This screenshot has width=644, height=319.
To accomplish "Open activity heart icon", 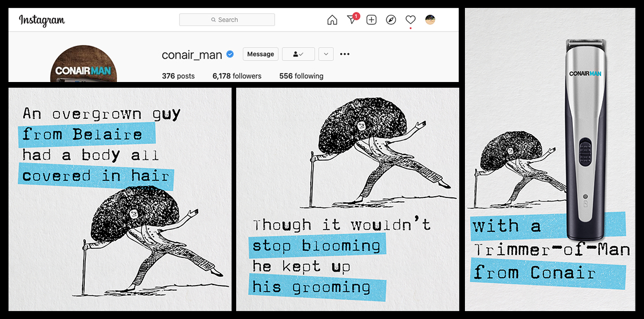I will point(411,20).
